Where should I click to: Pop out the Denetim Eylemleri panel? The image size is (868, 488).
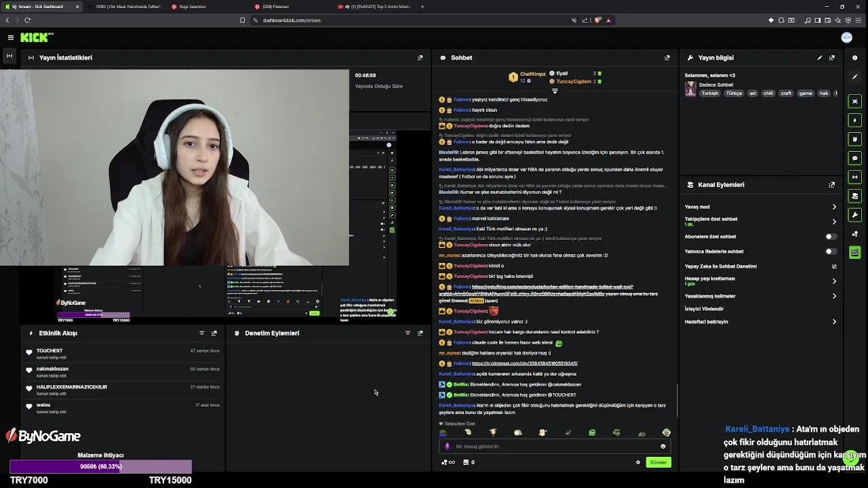click(x=420, y=333)
